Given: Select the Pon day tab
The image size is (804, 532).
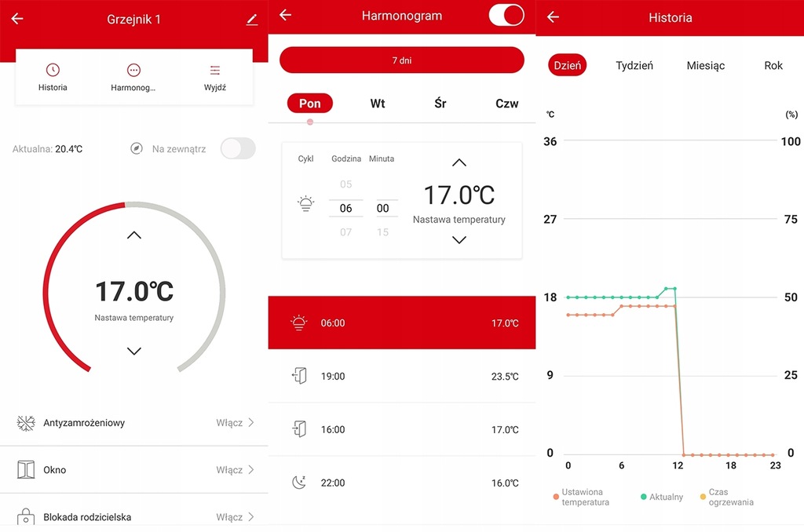Looking at the screenshot, I should (x=309, y=104).
